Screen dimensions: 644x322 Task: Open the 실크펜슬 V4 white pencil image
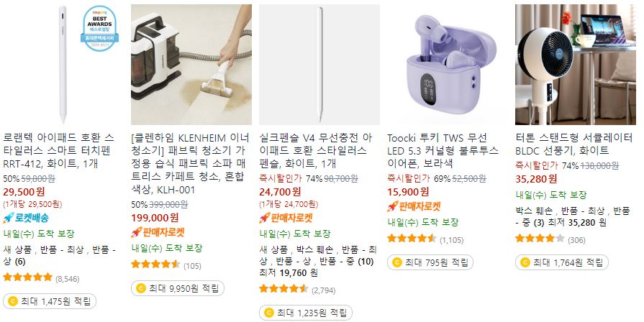(x=319, y=65)
